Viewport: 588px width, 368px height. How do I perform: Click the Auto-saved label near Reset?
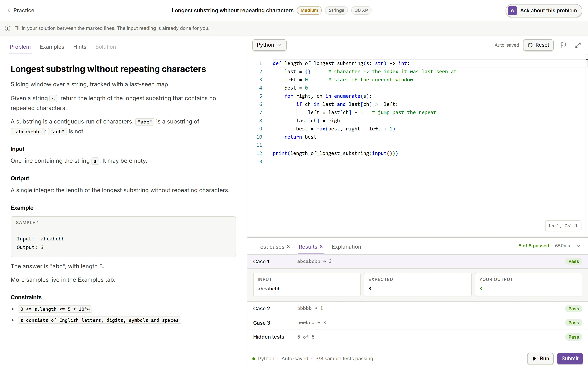pos(507,45)
